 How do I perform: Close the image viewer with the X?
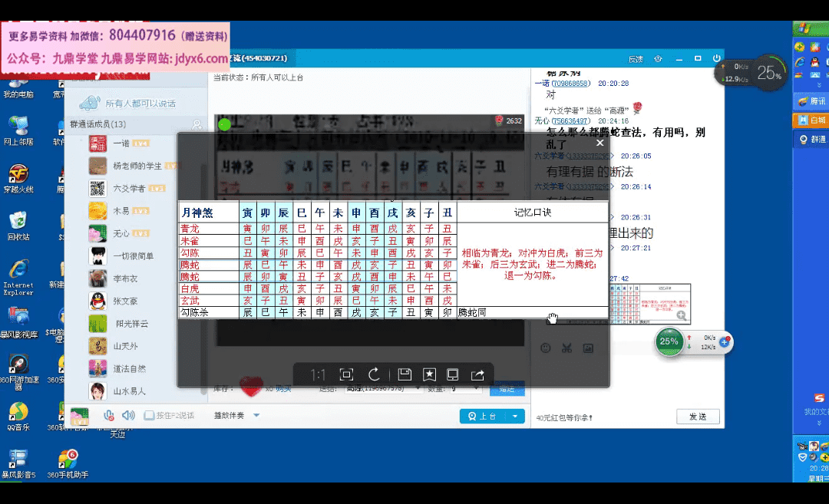pos(600,142)
